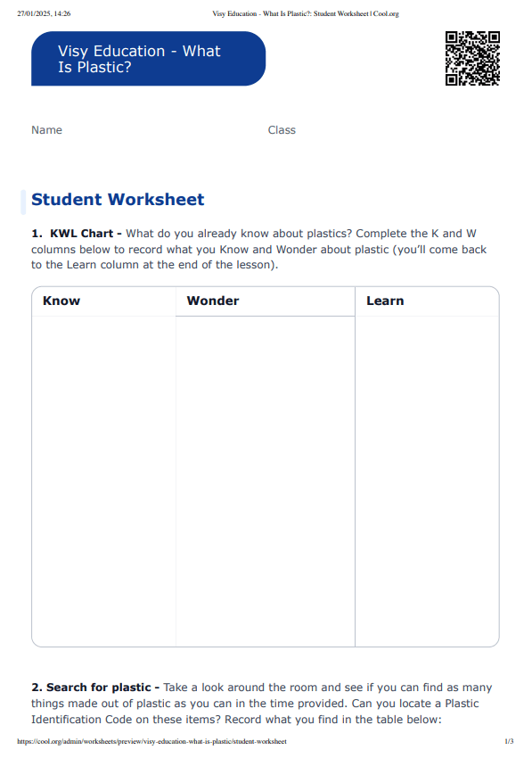Click the empty cell under Wonder

click(x=266, y=482)
